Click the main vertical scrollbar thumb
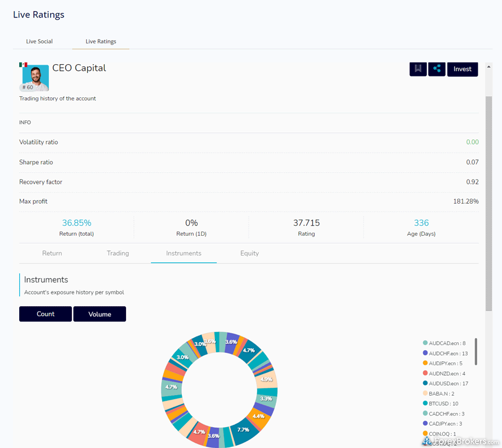502x448 pixels. click(x=488, y=203)
